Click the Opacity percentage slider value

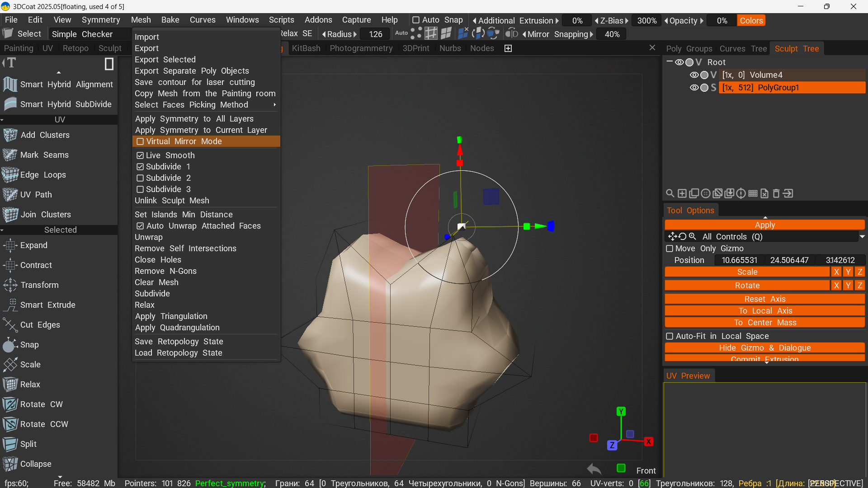pyautogui.click(x=722, y=21)
